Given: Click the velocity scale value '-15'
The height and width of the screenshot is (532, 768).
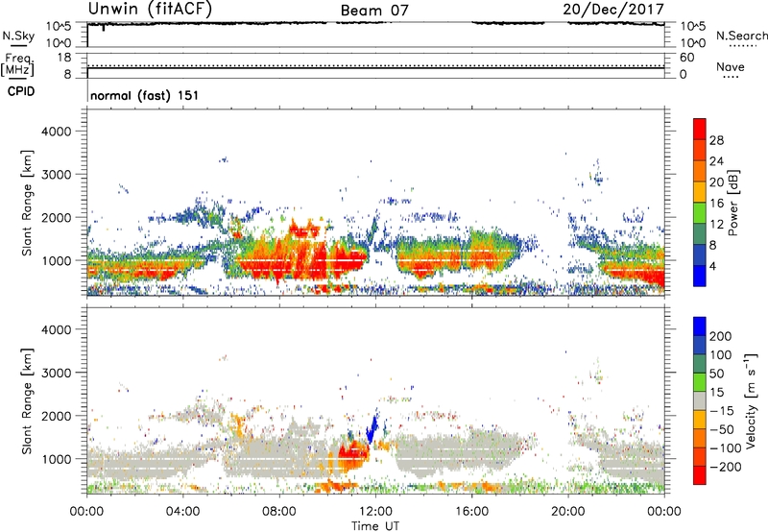Looking at the screenshot, I should click(722, 411).
